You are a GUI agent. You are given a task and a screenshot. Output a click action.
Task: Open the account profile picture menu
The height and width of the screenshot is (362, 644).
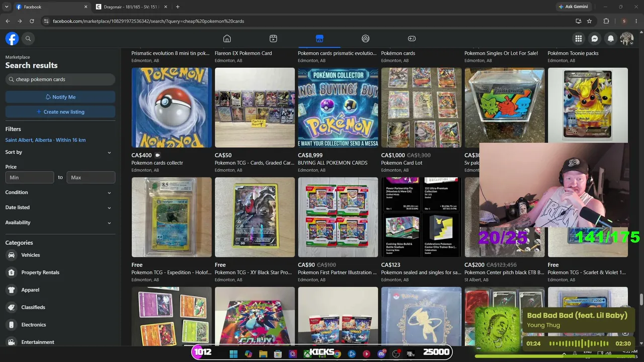click(627, 39)
